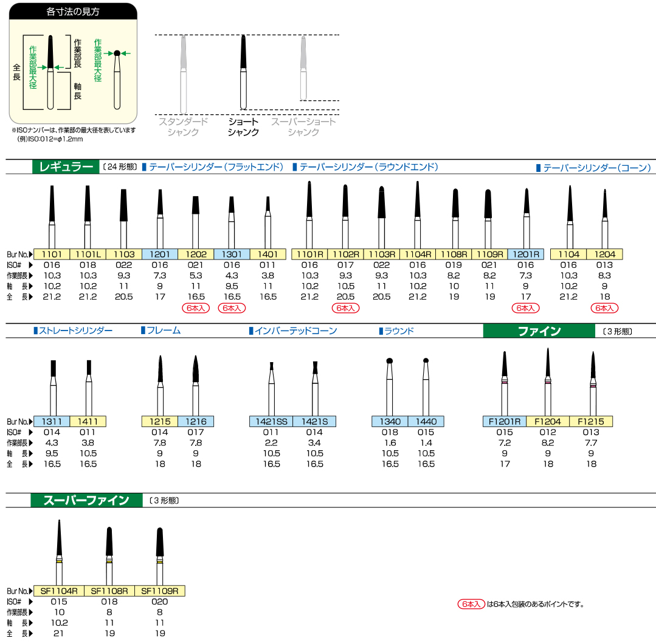Click the 6本入 badge under bur 1204
This screenshot has height=644, width=656.
click(604, 308)
